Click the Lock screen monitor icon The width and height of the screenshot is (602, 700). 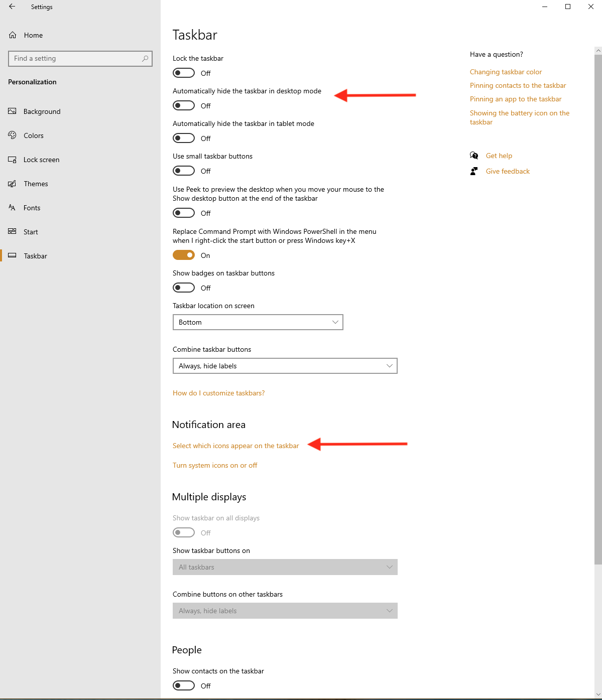pos(13,160)
